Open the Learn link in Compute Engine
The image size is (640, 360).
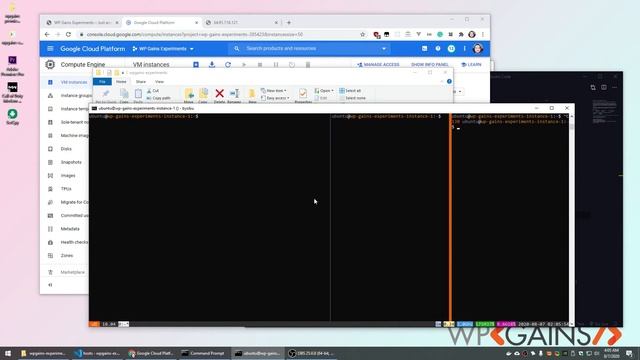tap(471, 64)
